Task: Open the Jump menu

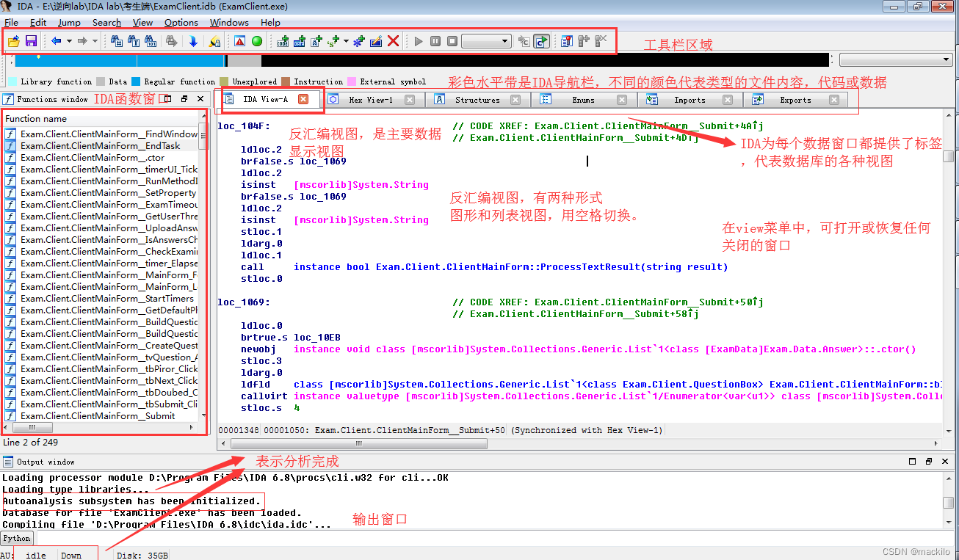Action: [x=69, y=23]
